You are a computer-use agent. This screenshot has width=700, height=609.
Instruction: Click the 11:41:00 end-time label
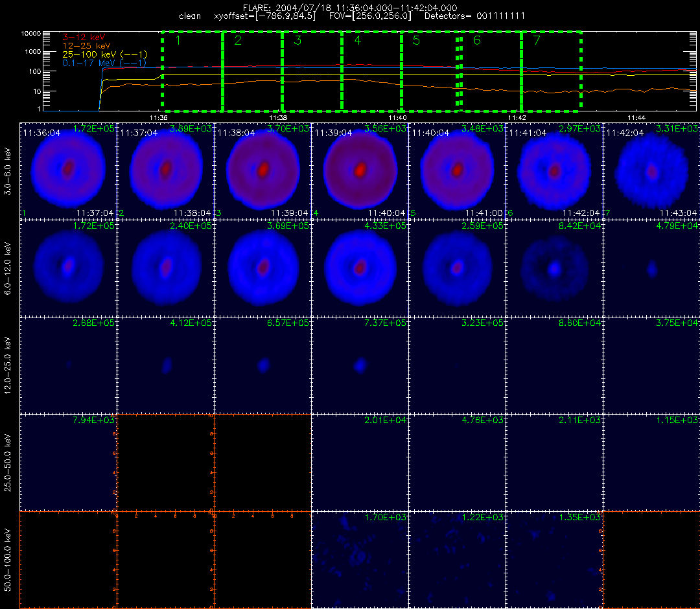click(484, 213)
